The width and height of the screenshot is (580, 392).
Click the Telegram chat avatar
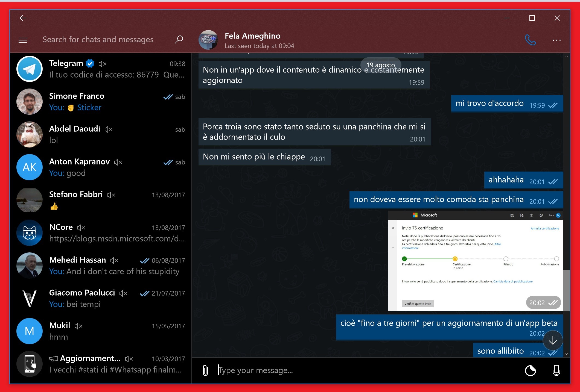tap(30, 69)
